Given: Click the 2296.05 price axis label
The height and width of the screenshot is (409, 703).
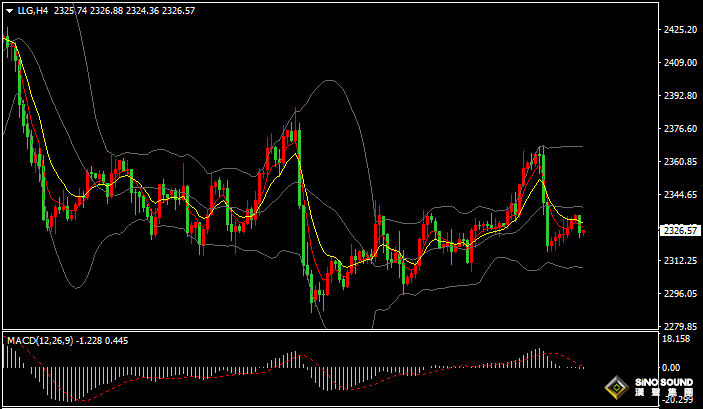Looking at the screenshot, I should [680, 294].
